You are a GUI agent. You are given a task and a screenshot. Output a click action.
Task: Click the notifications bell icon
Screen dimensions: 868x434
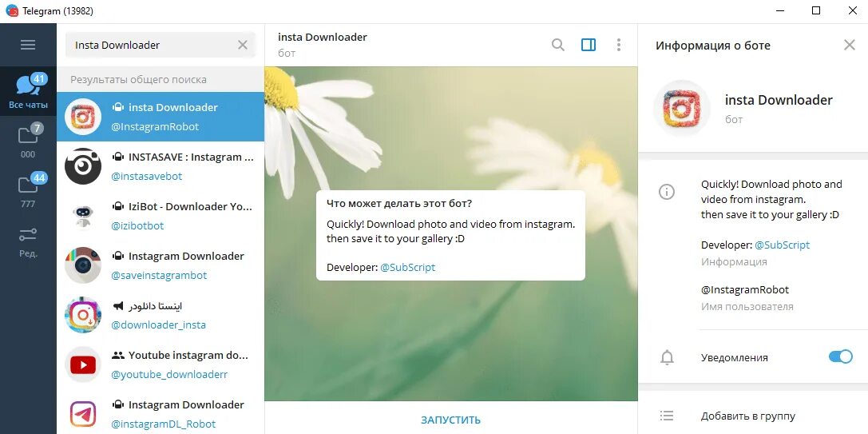point(667,358)
